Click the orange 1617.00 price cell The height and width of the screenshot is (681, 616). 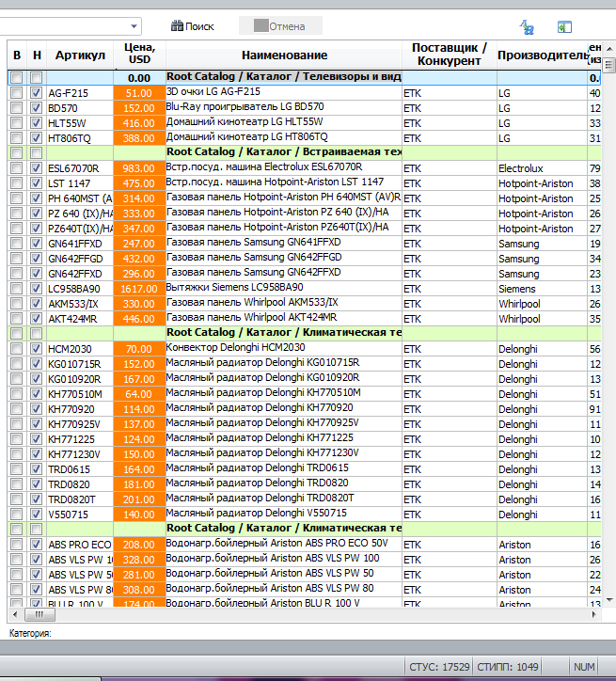[x=139, y=289]
